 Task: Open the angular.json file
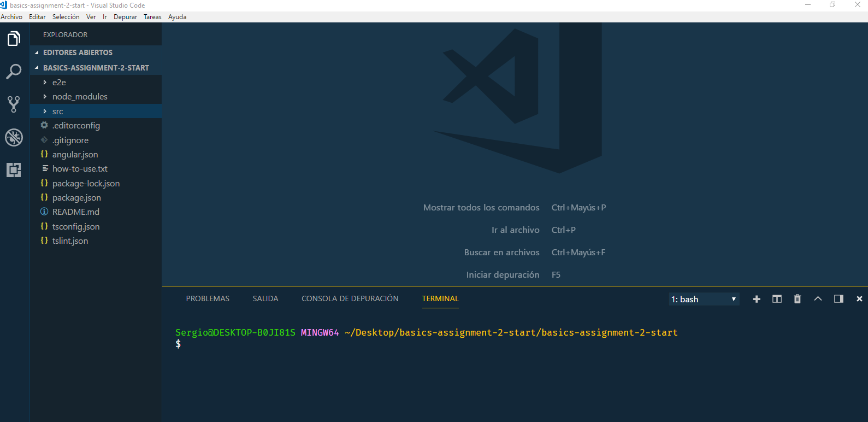point(75,154)
